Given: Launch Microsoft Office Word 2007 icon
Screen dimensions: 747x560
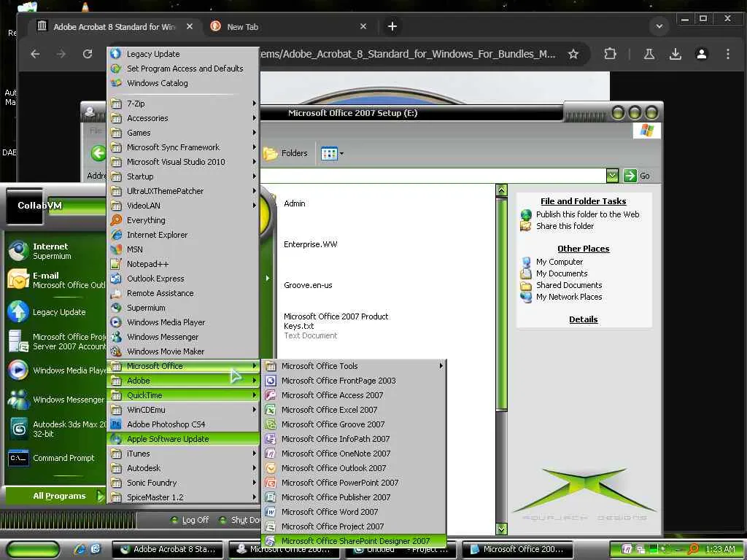Looking at the screenshot, I should [271, 512].
